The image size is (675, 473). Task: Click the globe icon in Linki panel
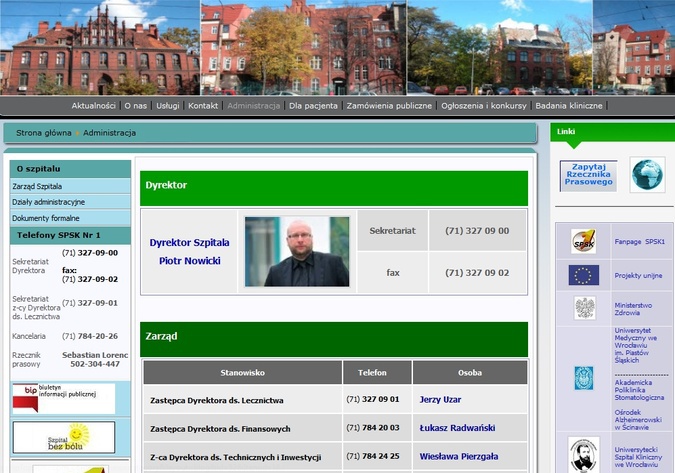(x=647, y=174)
